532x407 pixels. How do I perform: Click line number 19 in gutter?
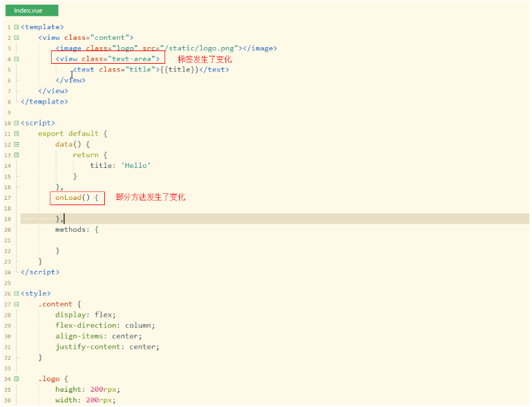click(x=7, y=219)
